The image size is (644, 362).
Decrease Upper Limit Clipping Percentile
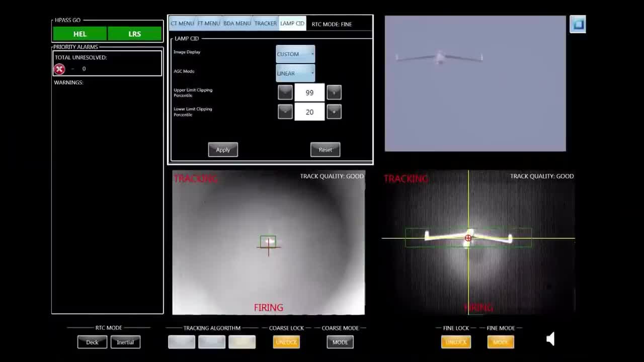pyautogui.click(x=285, y=93)
